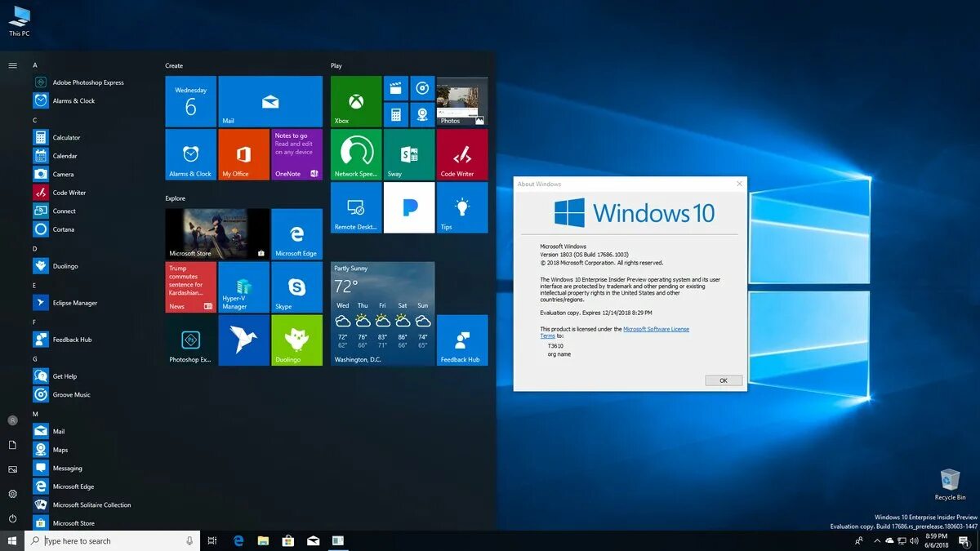This screenshot has width=980, height=551.
Task: Open the Power options button
Action: tap(12, 518)
